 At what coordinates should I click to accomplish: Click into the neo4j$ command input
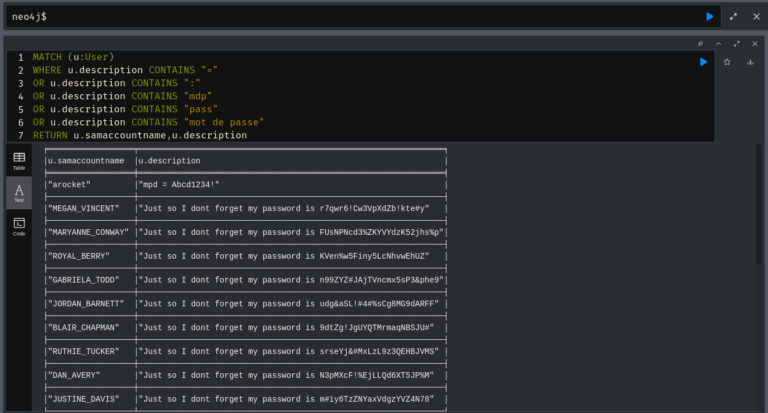coord(350,17)
